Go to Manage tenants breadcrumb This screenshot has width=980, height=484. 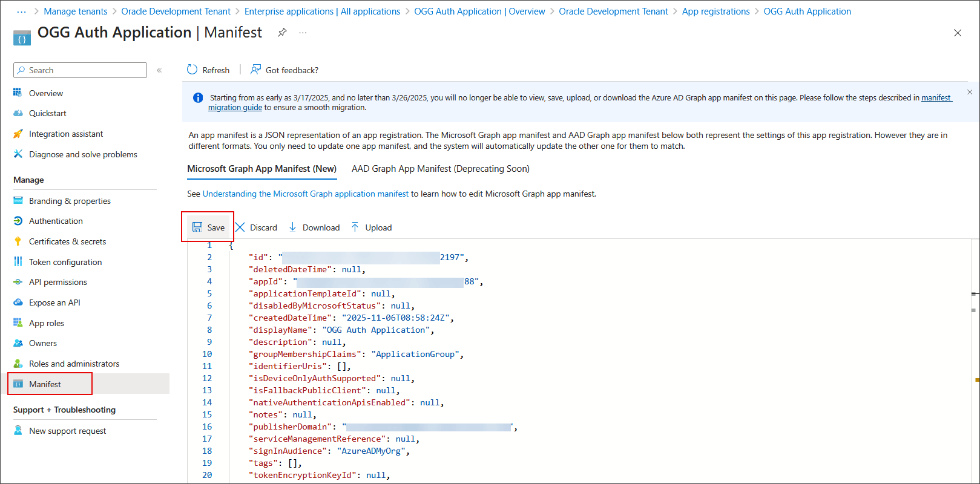point(76,11)
